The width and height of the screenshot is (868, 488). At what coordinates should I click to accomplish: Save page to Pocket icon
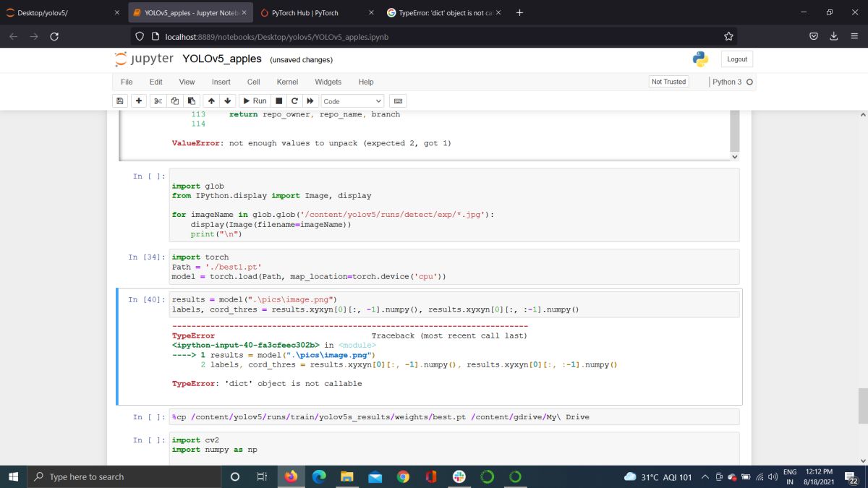pyautogui.click(x=813, y=36)
